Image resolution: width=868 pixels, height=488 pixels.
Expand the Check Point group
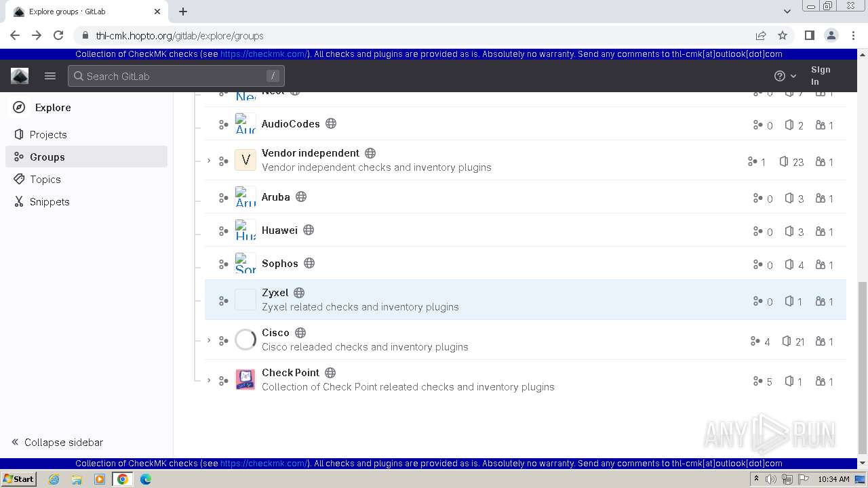coord(209,380)
